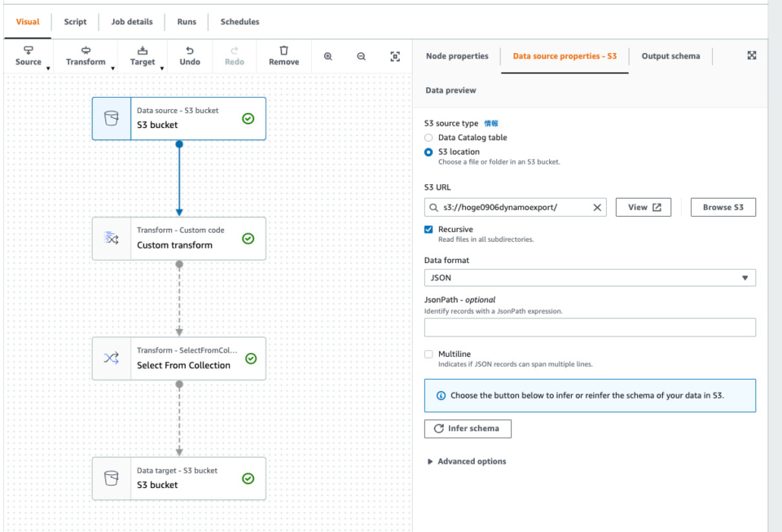This screenshot has height=532, width=782.
Task: Click the JsonPath optional input field
Action: (590, 328)
